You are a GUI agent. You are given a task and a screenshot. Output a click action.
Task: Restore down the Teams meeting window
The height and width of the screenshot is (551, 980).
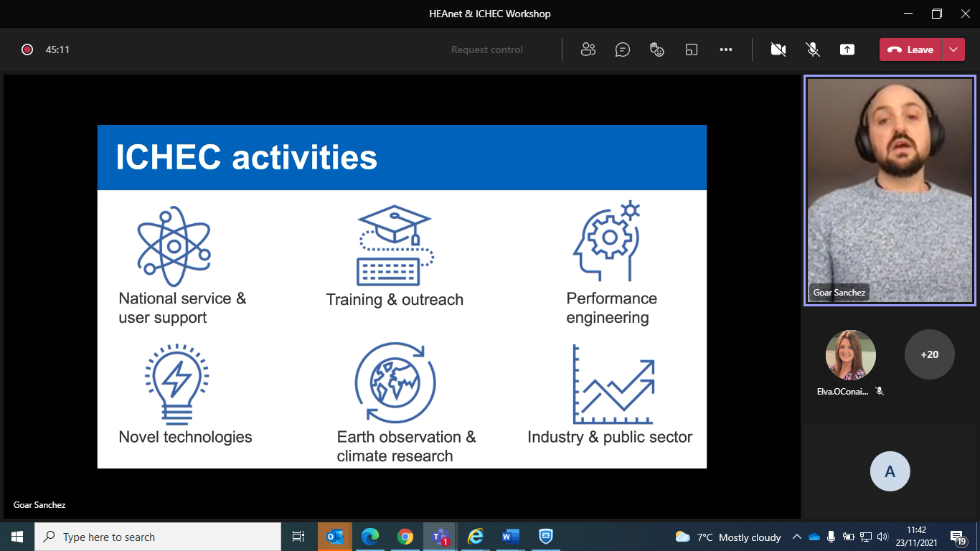tap(936, 14)
